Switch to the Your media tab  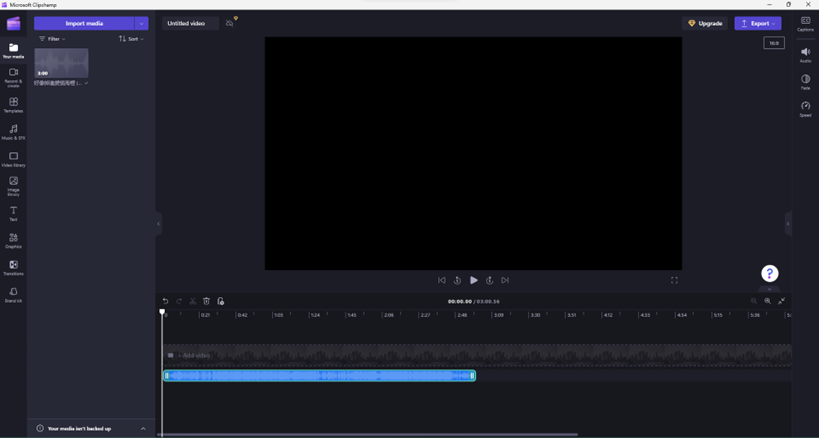[13, 50]
